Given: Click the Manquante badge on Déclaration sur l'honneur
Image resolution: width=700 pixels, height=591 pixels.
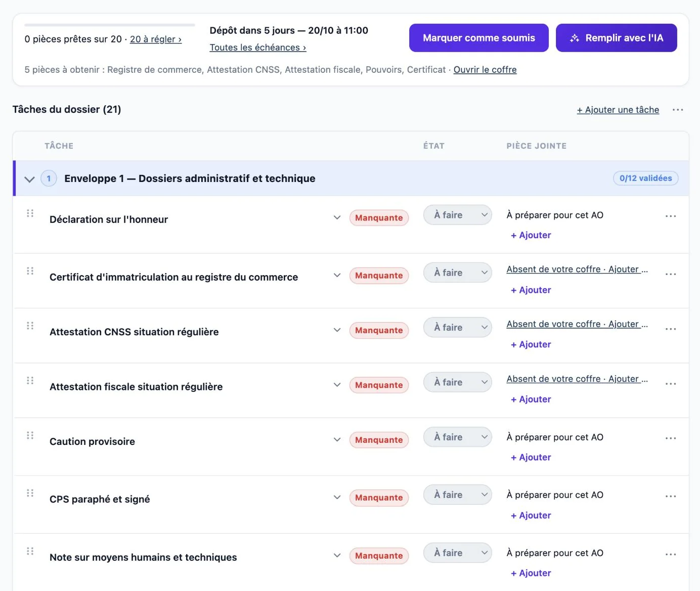Looking at the screenshot, I should 379,218.
